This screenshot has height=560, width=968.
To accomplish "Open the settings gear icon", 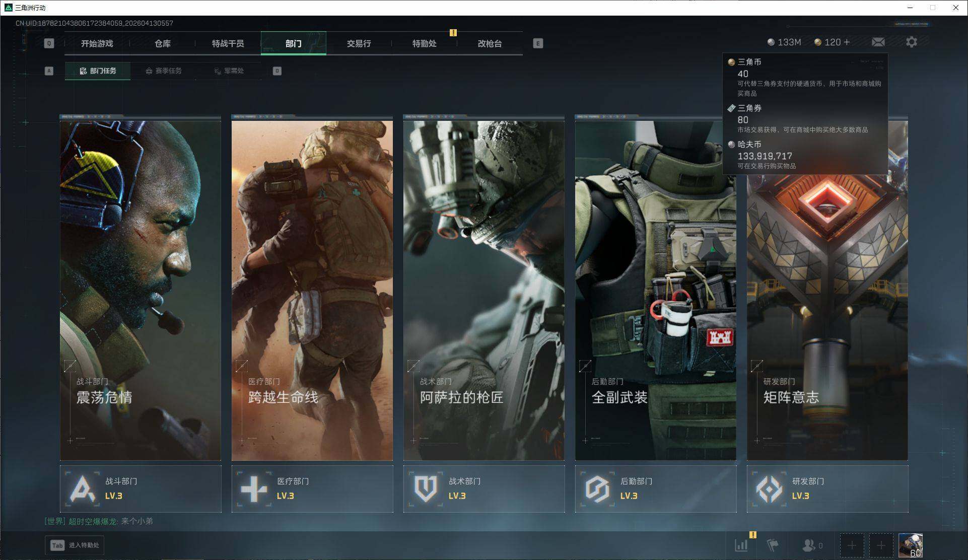I will [911, 42].
